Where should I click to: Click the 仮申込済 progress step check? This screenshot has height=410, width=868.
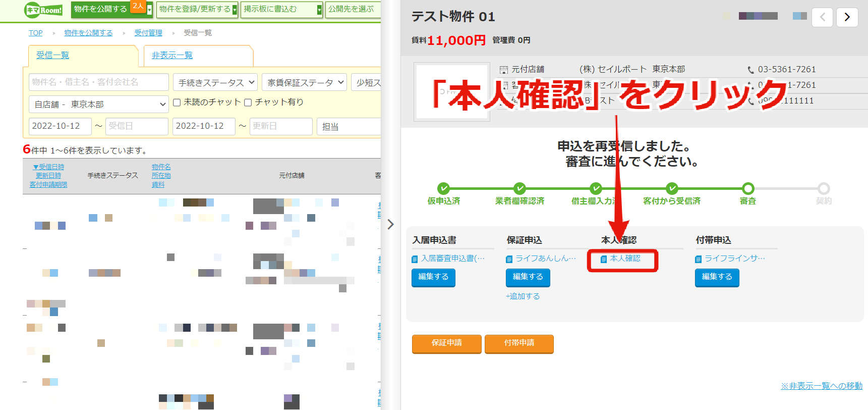(443, 188)
